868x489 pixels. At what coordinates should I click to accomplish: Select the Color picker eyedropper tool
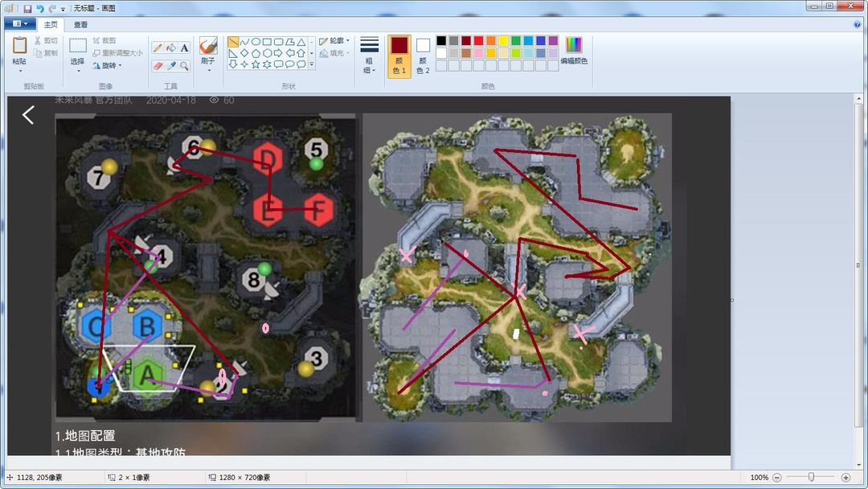(171, 66)
